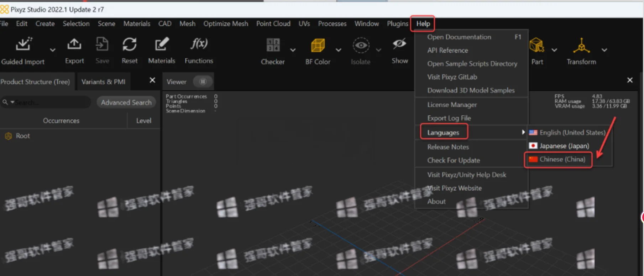The image size is (644, 276).
Task: Select the Part selection icon
Action: pos(537,45)
